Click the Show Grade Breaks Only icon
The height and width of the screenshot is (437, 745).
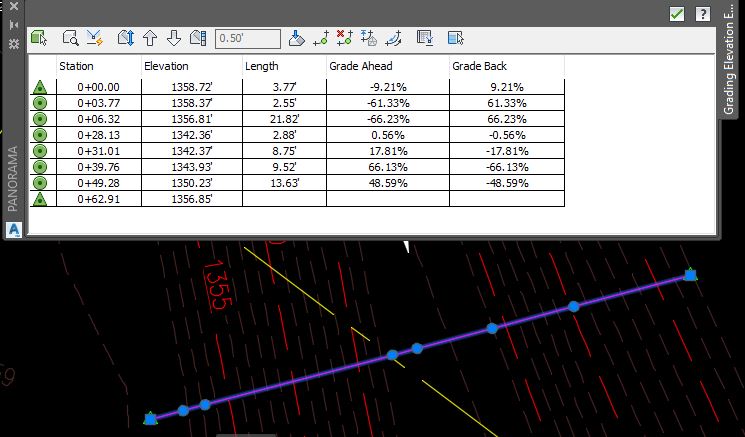[425, 38]
